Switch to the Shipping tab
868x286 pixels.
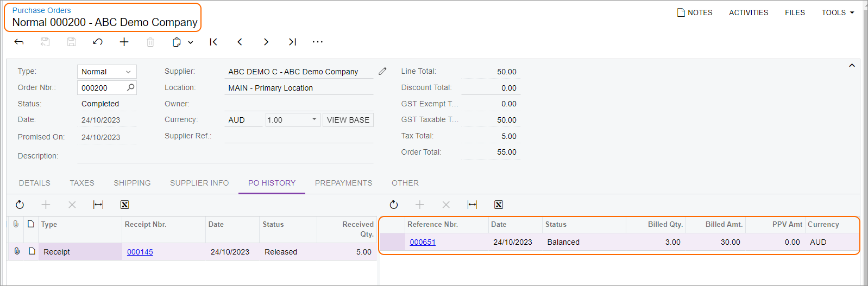132,183
